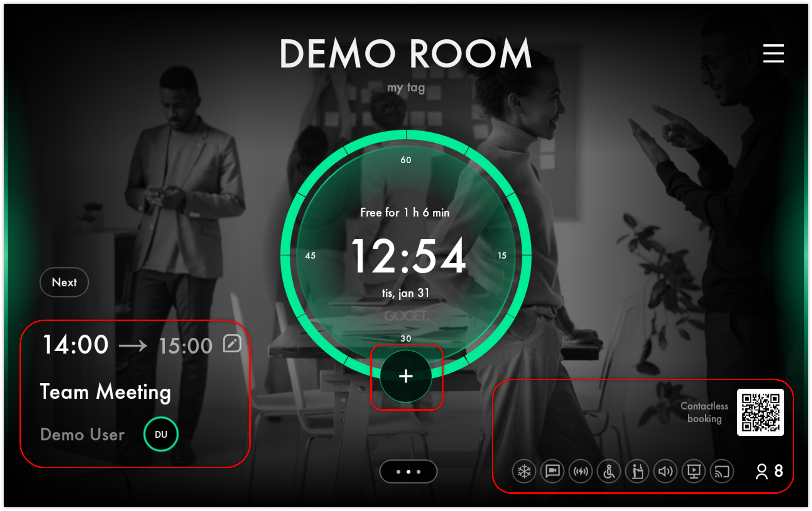Select the wireless charging amenity icon
This screenshot has height=511, width=812.
tap(581, 471)
